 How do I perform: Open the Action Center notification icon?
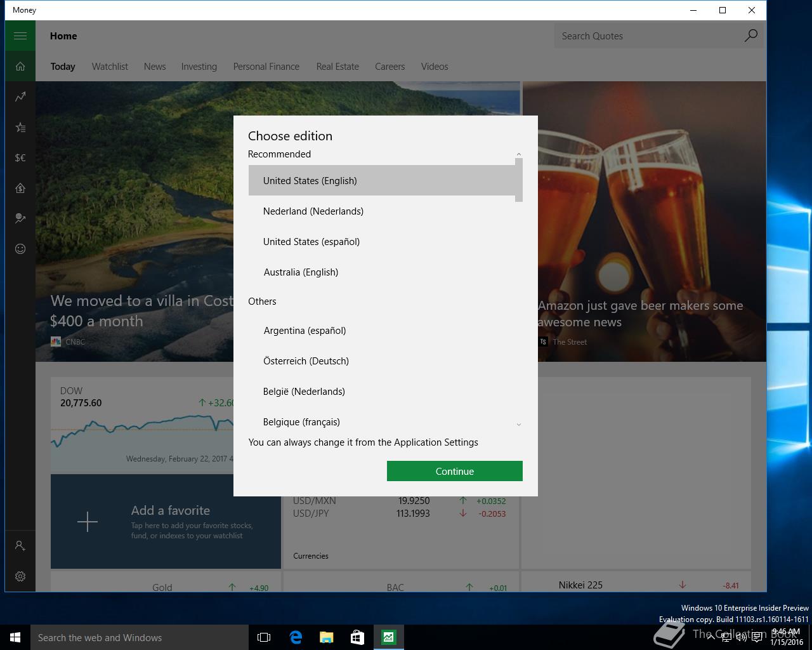pos(757,637)
